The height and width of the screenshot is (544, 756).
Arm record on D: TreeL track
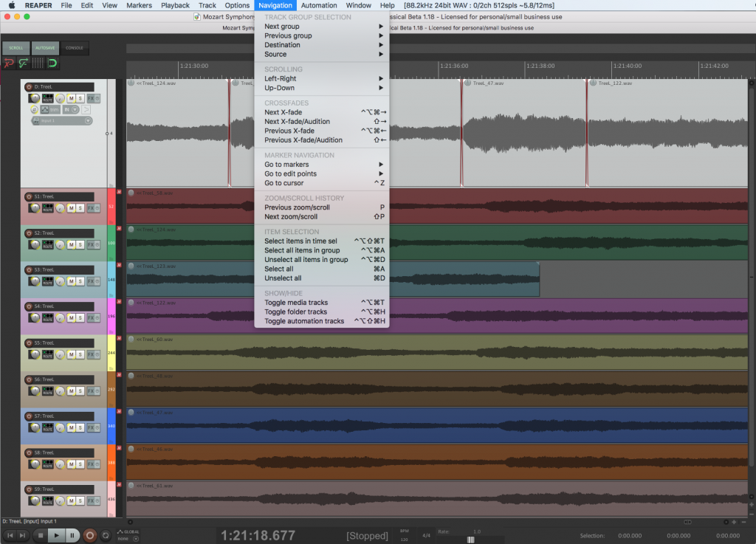point(29,87)
